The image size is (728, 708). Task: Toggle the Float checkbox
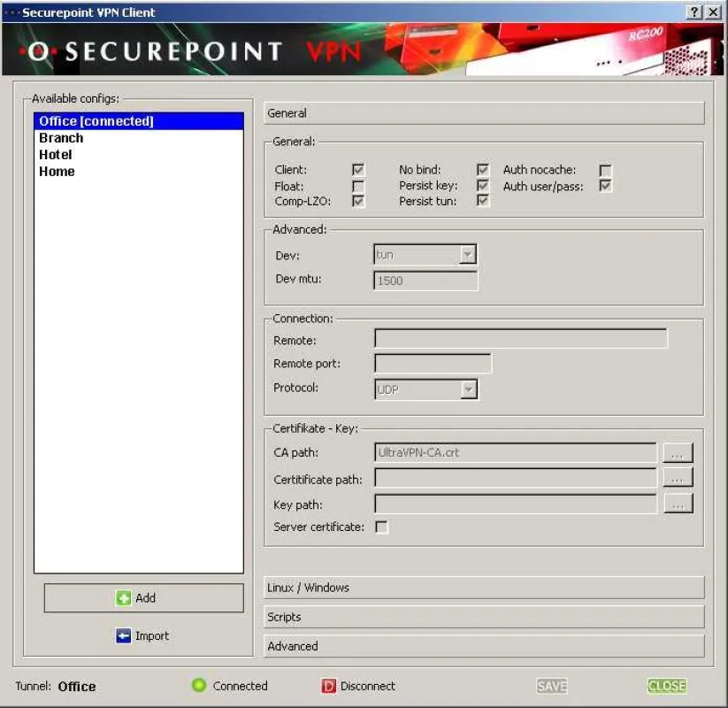coord(358,186)
